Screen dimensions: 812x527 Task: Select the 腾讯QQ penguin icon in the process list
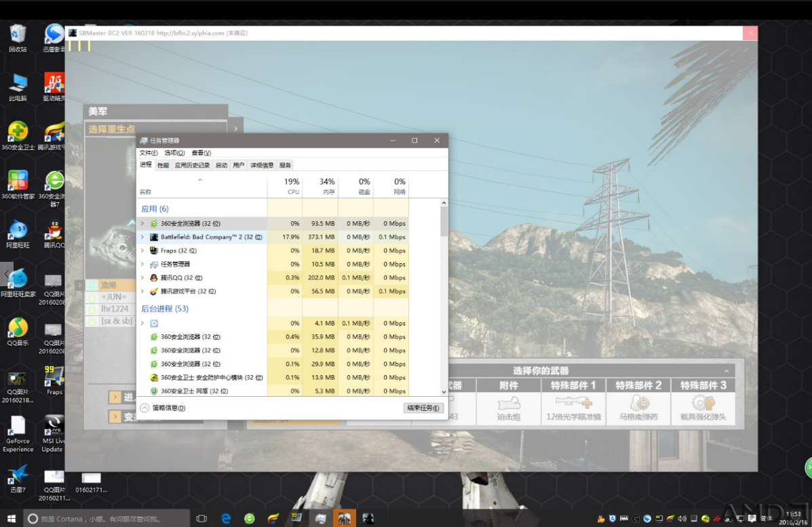(x=154, y=277)
